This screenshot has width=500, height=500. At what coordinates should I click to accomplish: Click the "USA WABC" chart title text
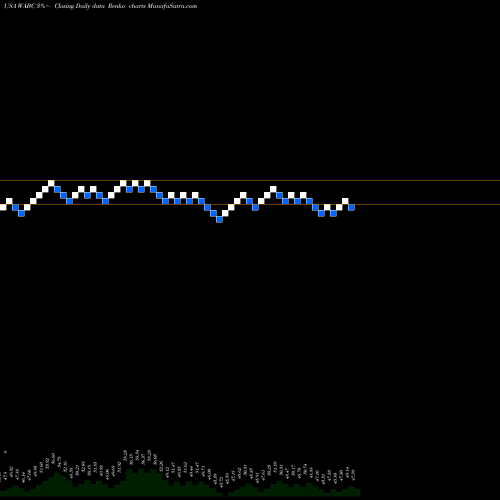pos(20,6)
